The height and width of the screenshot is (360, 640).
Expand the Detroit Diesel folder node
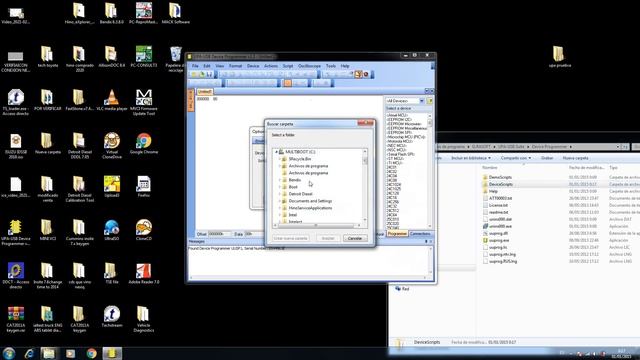(280, 194)
